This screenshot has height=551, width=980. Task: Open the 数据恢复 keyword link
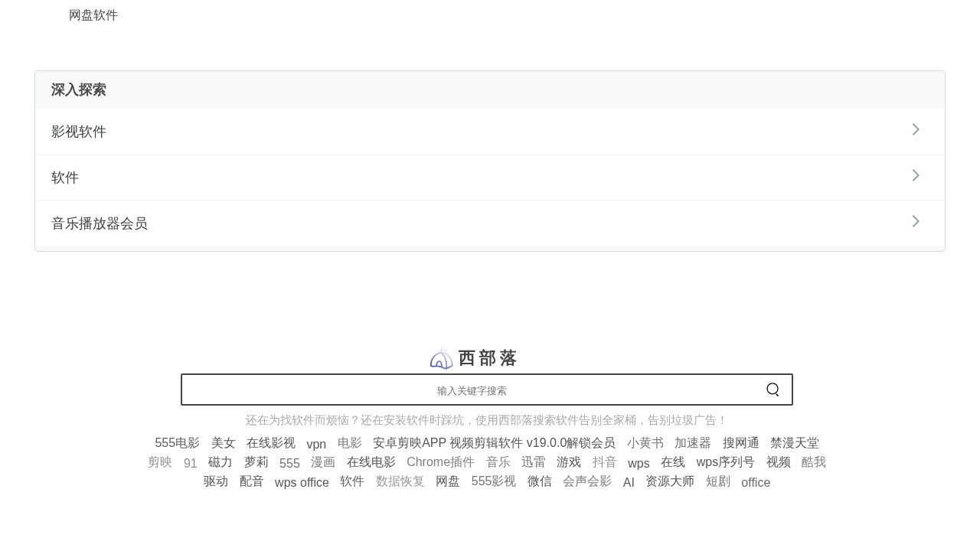click(x=400, y=481)
